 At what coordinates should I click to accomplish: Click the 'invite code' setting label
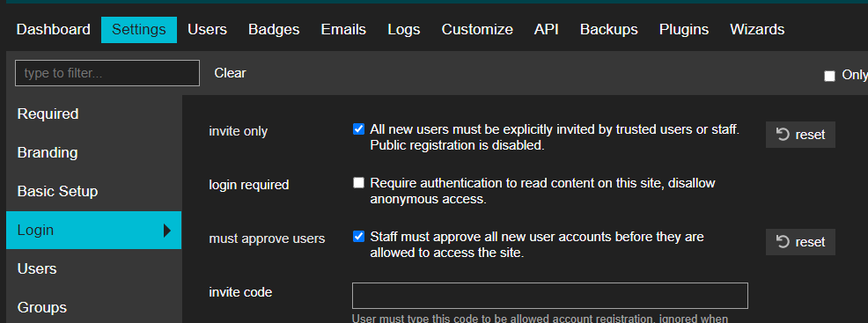click(x=240, y=292)
